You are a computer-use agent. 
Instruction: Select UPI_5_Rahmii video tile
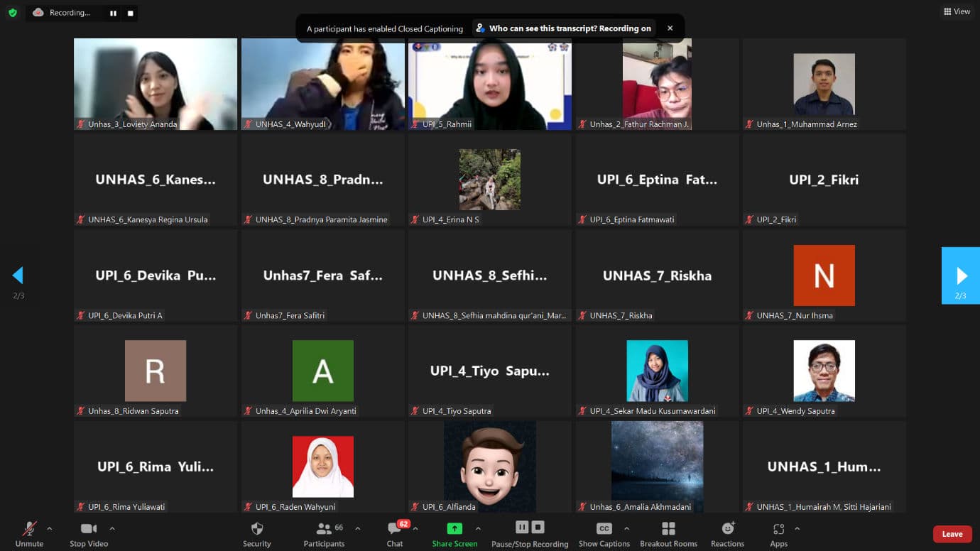(x=489, y=84)
